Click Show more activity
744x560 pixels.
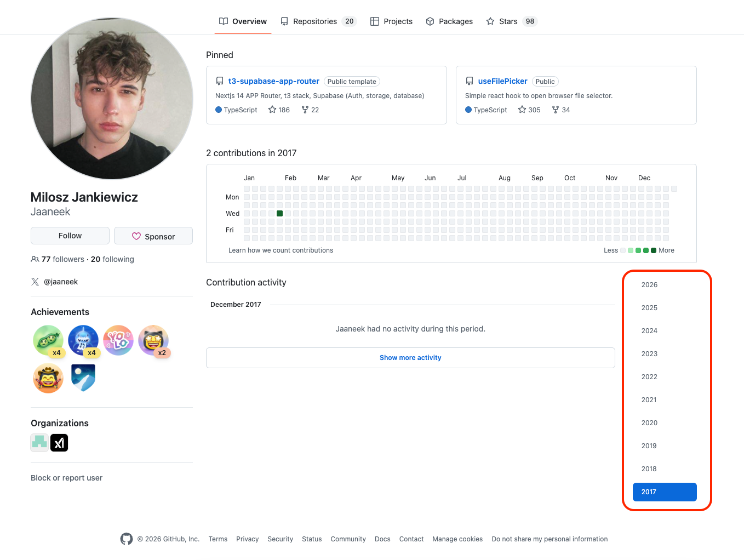coord(410,358)
